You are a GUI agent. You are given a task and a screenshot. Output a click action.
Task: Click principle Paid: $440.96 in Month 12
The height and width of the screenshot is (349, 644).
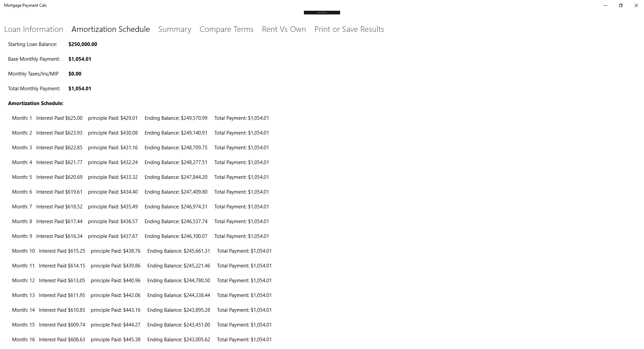[116, 281]
